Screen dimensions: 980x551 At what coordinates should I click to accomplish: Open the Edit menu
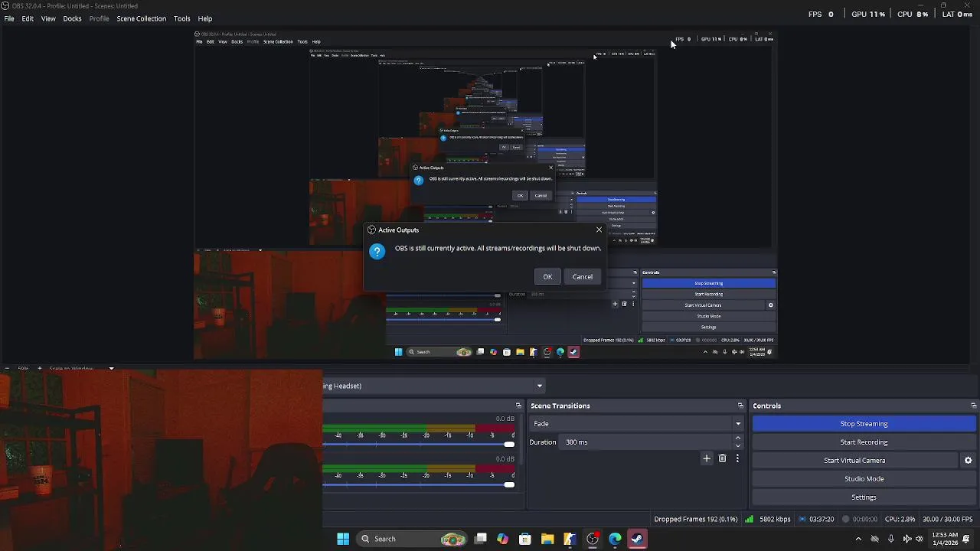(x=28, y=18)
